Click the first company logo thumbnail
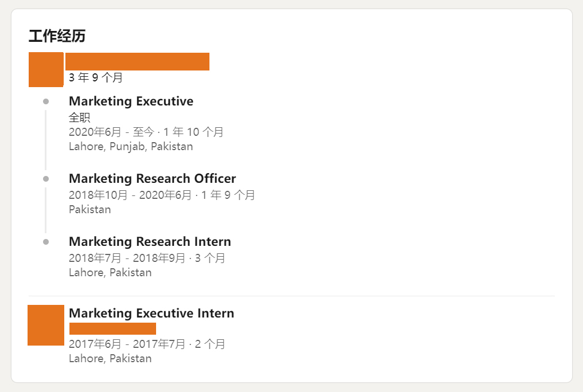This screenshot has width=583, height=392. tap(46, 69)
